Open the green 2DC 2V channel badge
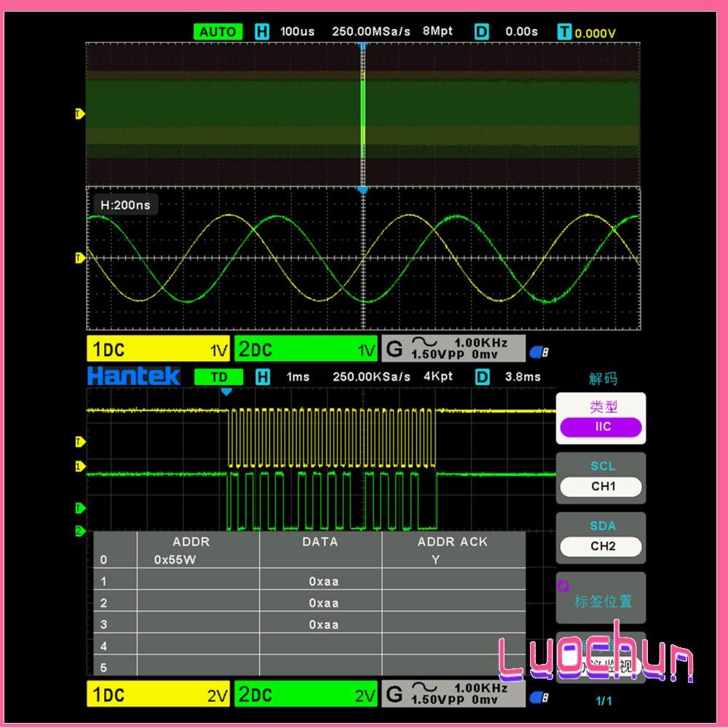Screen dimensions: 728x728 (306, 694)
